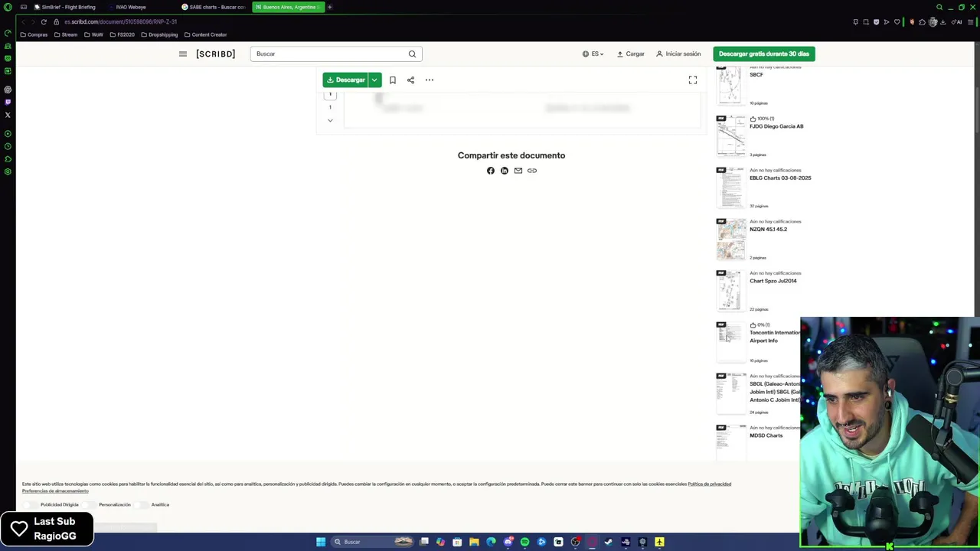Click the heart favorites icon in the browser toolbar
The width and height of the screenshot is (980, 551).
(897, 21)
